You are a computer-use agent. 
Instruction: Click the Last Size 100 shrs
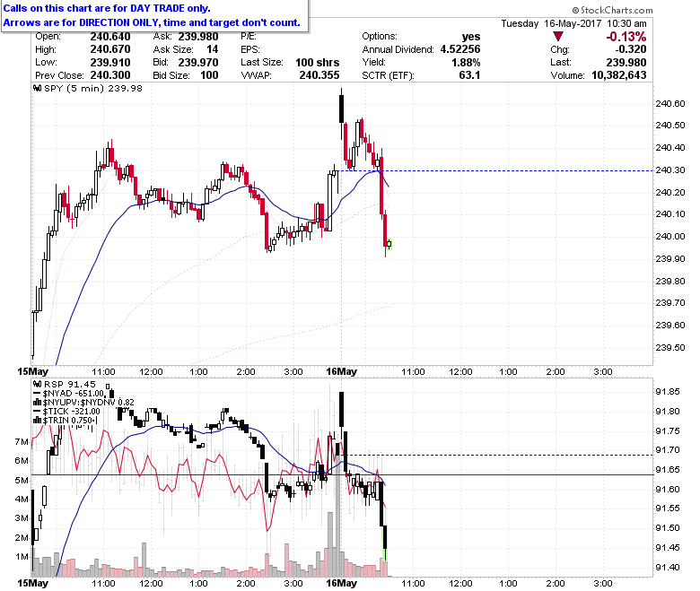click(x=318, y=63)
